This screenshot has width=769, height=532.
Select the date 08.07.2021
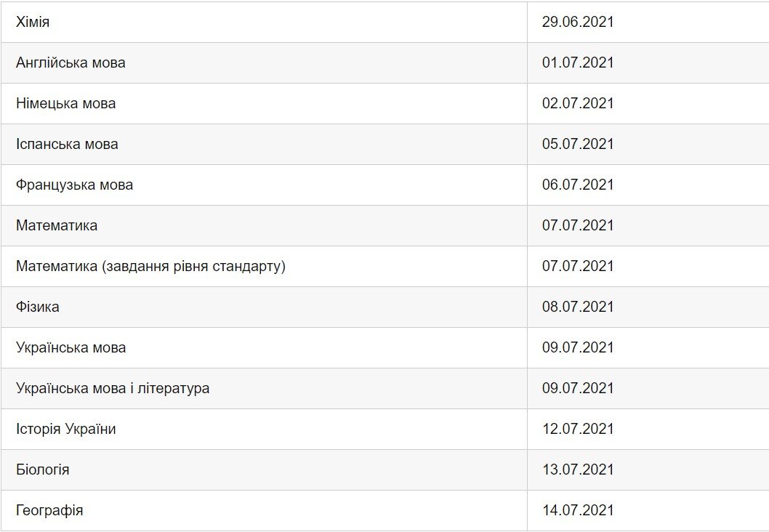coord(578,307)
